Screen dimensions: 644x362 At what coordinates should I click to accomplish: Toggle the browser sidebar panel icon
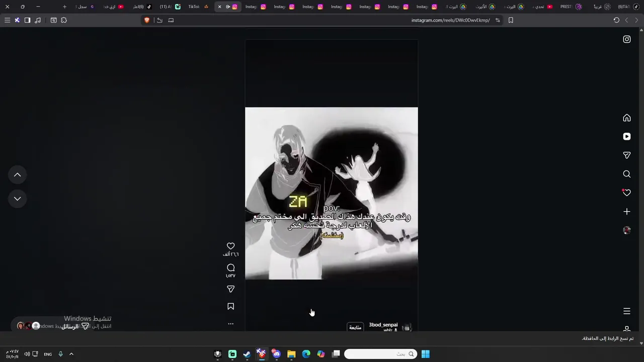[27, 20]
